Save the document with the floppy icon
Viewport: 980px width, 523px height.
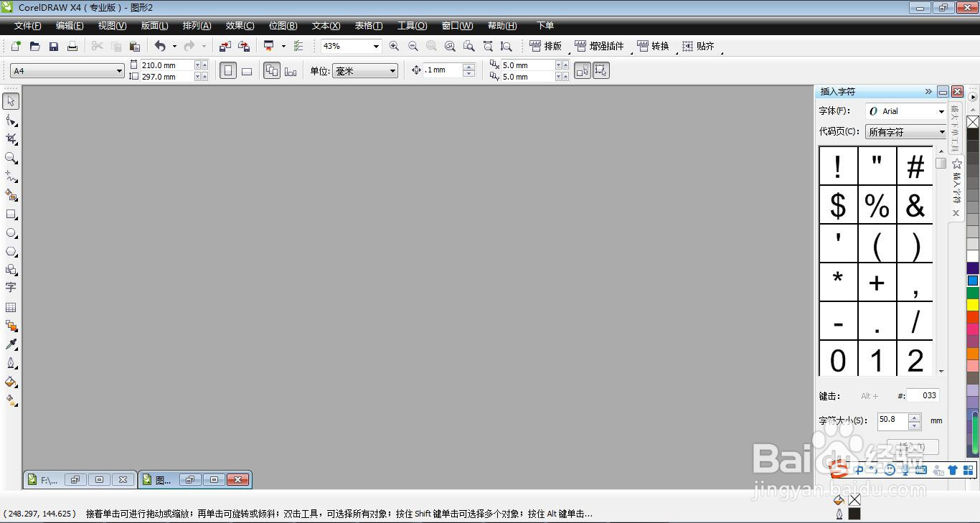click(53, 46)
